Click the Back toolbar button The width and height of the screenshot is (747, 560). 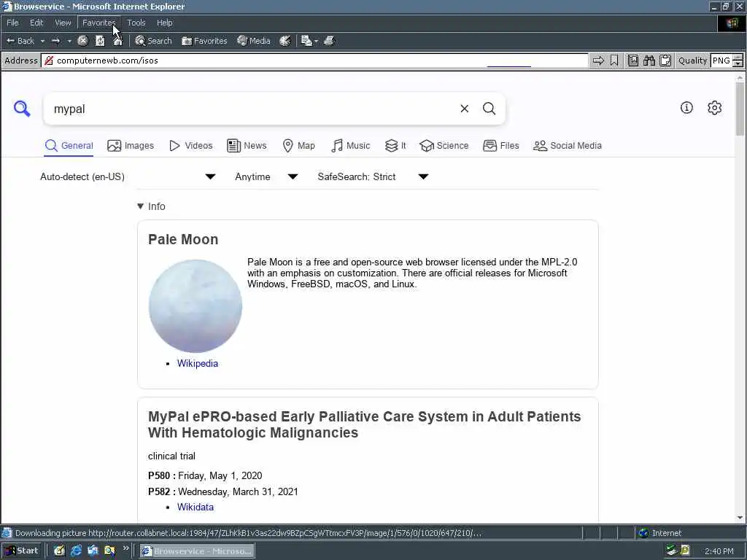(20, 41)
